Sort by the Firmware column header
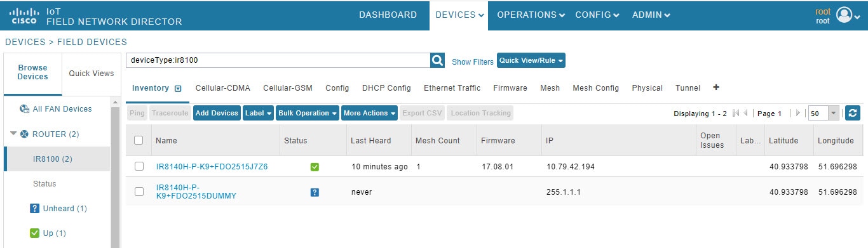Image resolution: width=868 pixels, height=248 pixels. pos(498,140)
